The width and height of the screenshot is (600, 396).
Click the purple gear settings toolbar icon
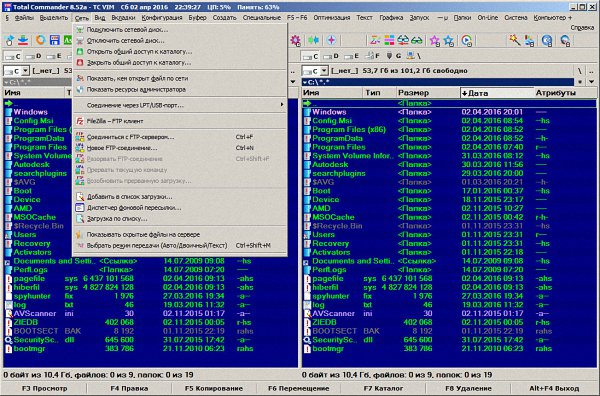point(295,40)
